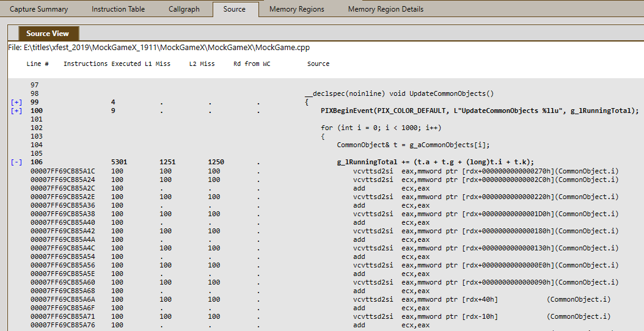Viewport: 644px width, 331px height.
Task: Click the 1250 L2 Miss value
Action: 216,162
